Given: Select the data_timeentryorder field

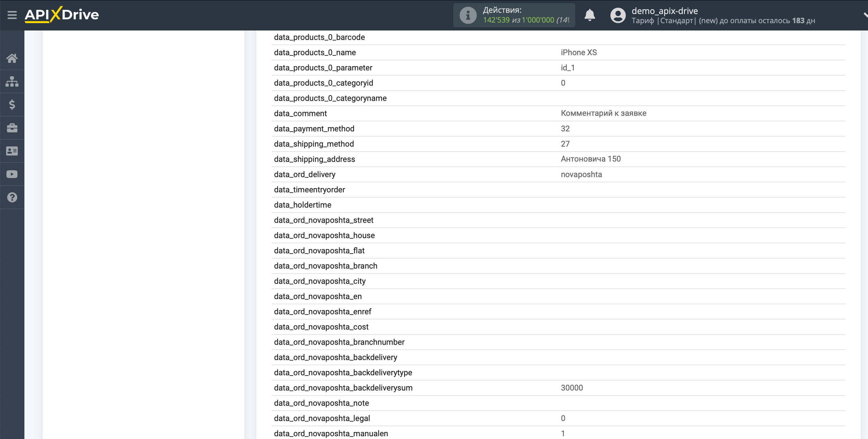Looking at the screenshot, I should 309,190.
